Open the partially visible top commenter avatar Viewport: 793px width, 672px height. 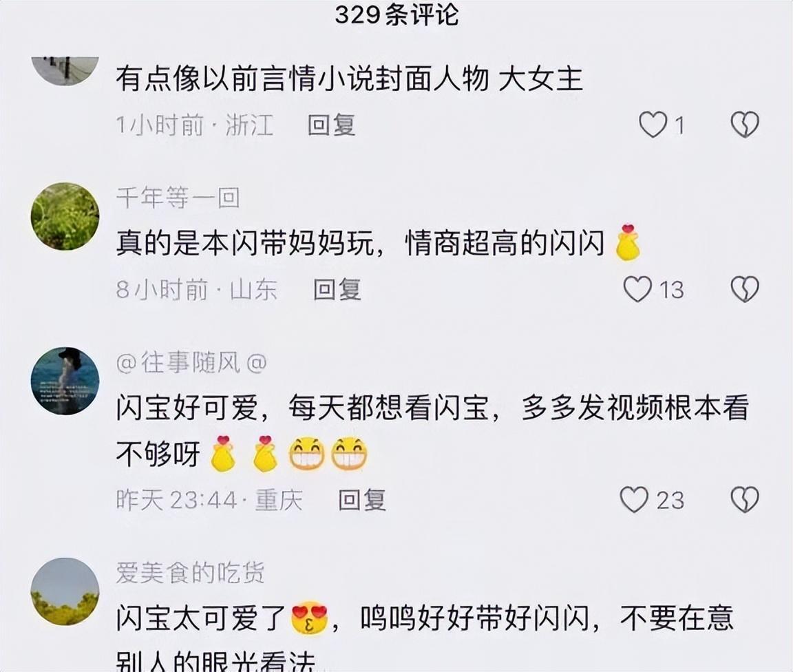[x=65, y=72]
